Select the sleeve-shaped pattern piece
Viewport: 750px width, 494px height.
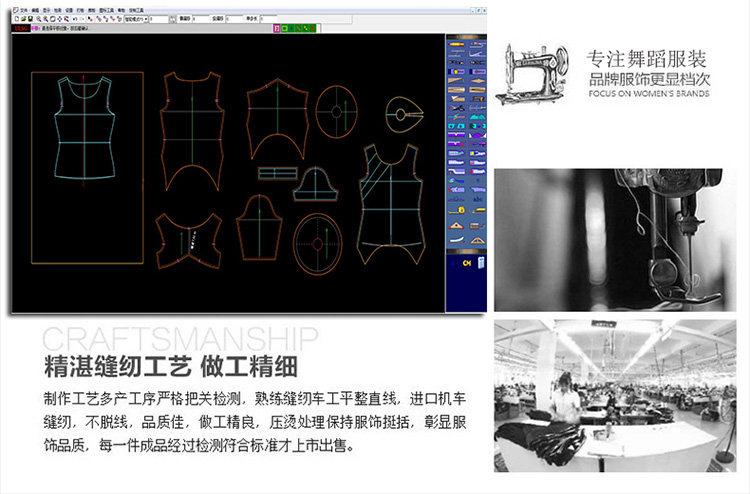259,228
